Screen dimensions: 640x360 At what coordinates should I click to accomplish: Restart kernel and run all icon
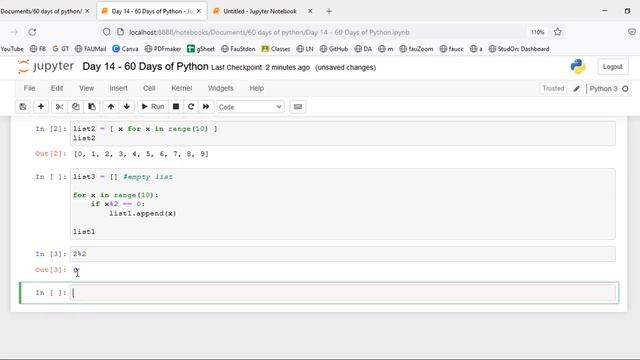pyautogui.click(x=206, y=107)
